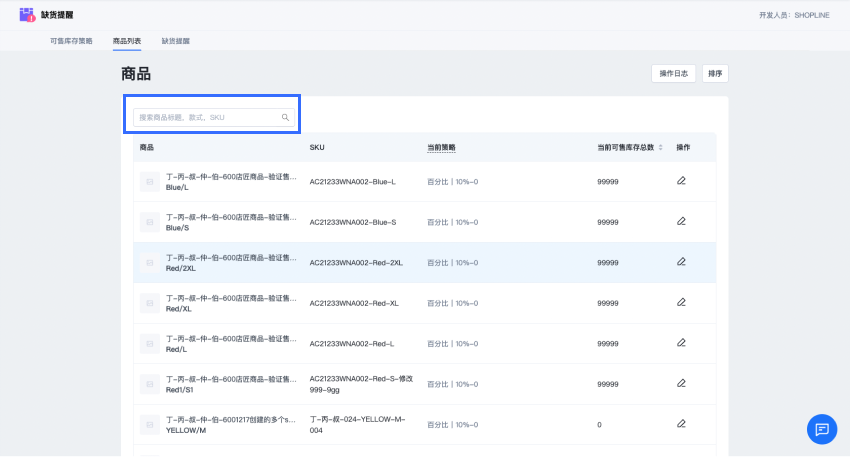Click the Red/2XL product thumbnail
This screenshot has width=850, height=457.
tap(150, 263)
